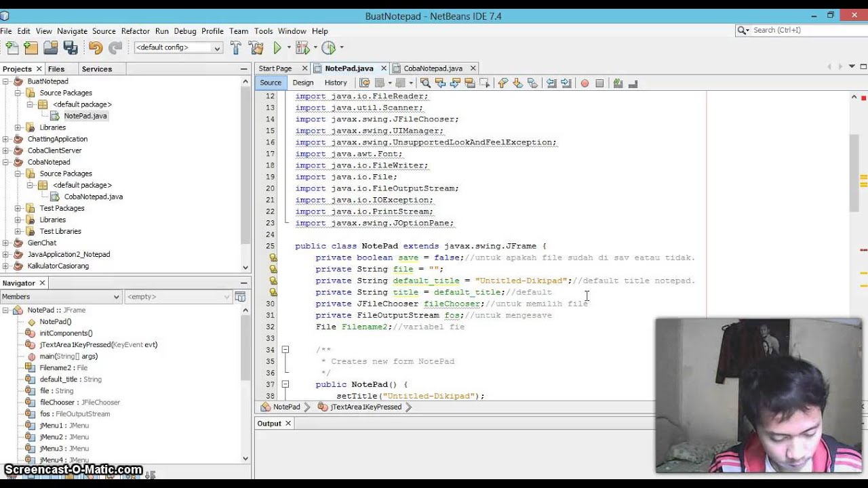Switch to the Files tab
This screenshot has height=488, width=868.
point(56,69)
